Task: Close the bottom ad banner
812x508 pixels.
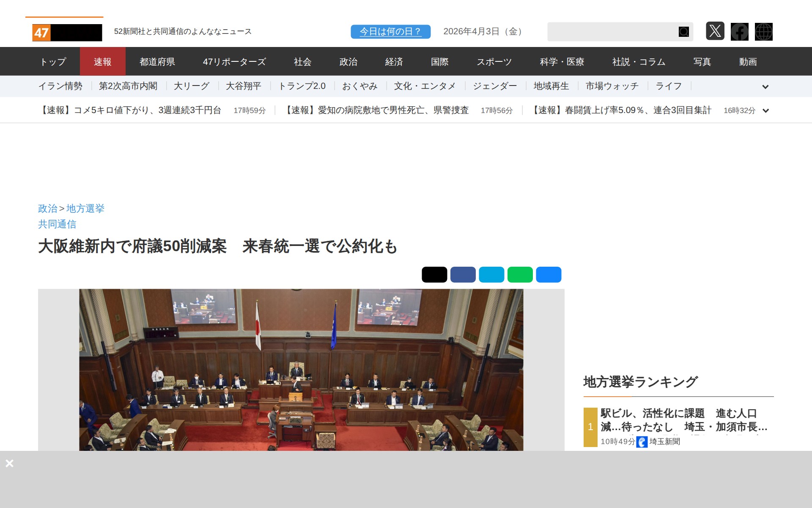Action: coord(9,463)
